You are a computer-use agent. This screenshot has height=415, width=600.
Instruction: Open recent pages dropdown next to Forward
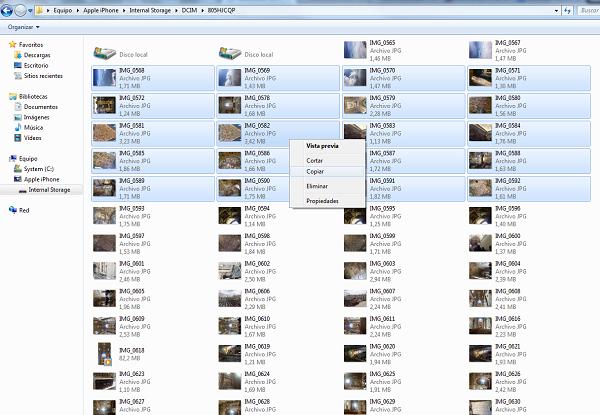[31, 10]
